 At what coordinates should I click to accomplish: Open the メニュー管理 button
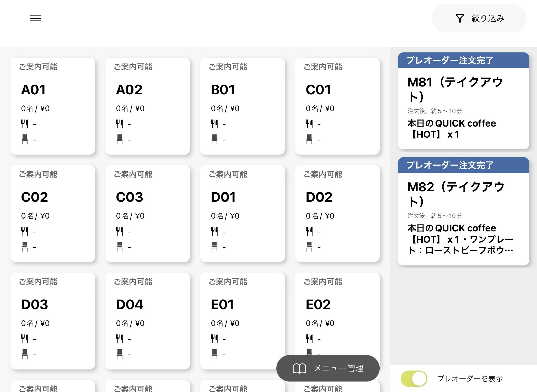point(328,368)
